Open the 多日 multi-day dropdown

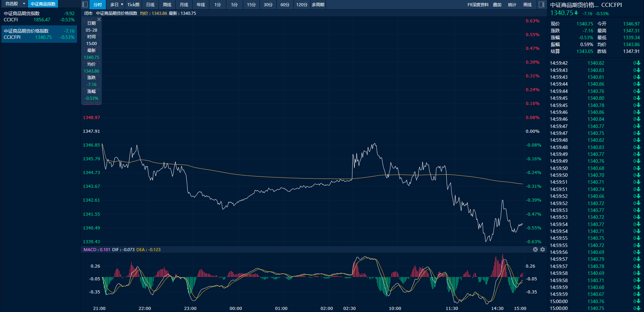[117, 4]
